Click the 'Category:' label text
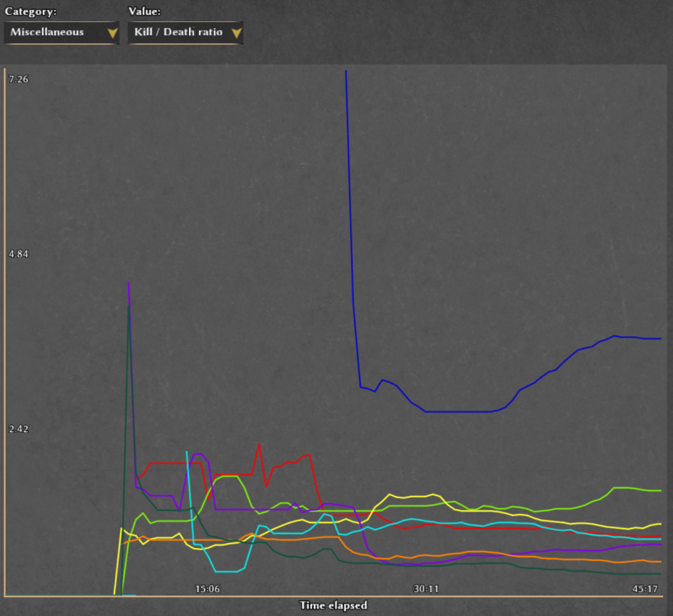 click(30, 11)
